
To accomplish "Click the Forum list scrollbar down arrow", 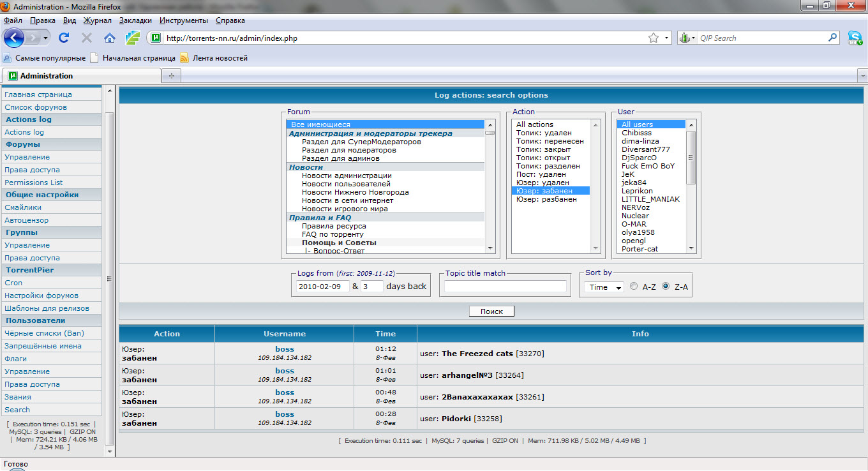I will click(490, 248).
